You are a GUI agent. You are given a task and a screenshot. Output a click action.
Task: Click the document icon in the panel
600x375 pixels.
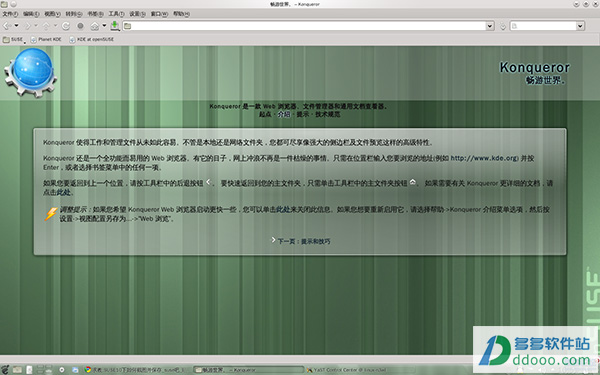[x=29, y=370]
